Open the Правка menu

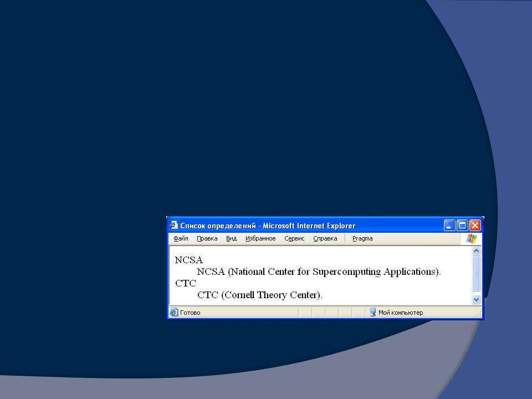click(x=207, y=238)
